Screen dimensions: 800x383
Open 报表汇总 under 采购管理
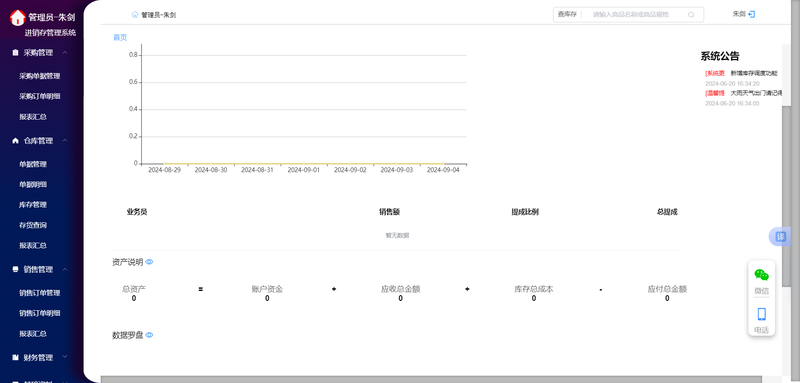click(33, 117)
